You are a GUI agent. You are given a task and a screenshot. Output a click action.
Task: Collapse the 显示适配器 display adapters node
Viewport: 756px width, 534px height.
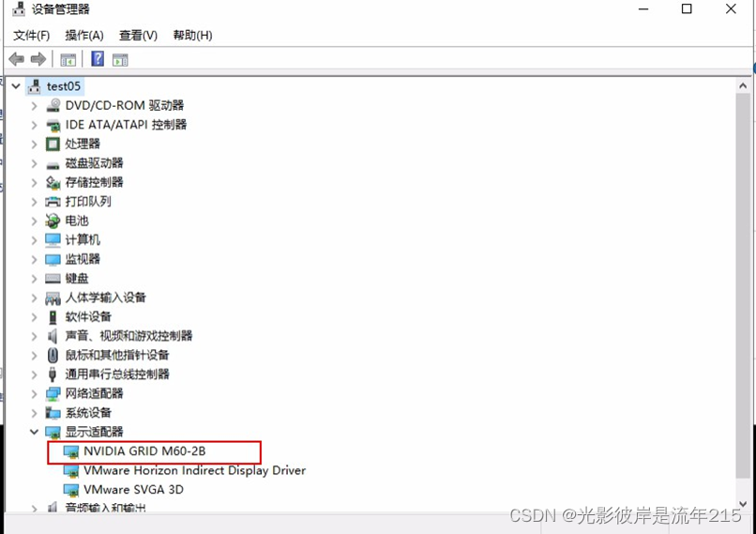34,432
